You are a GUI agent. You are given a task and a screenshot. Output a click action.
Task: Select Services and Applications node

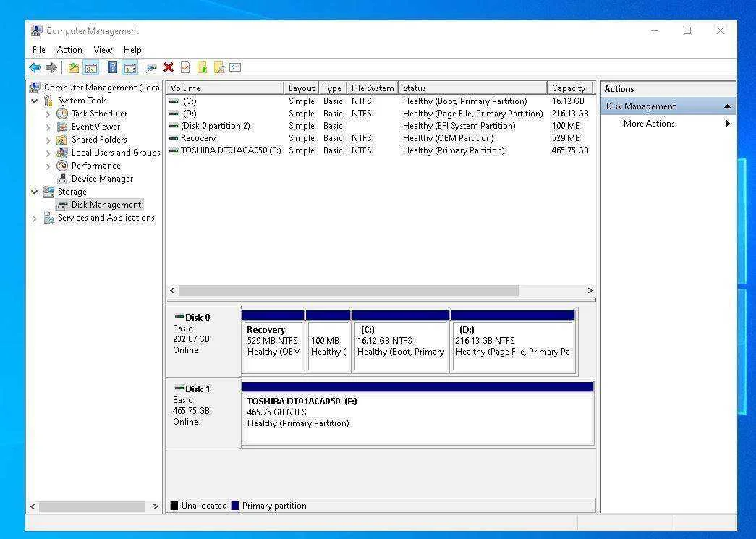coord(106,218)
